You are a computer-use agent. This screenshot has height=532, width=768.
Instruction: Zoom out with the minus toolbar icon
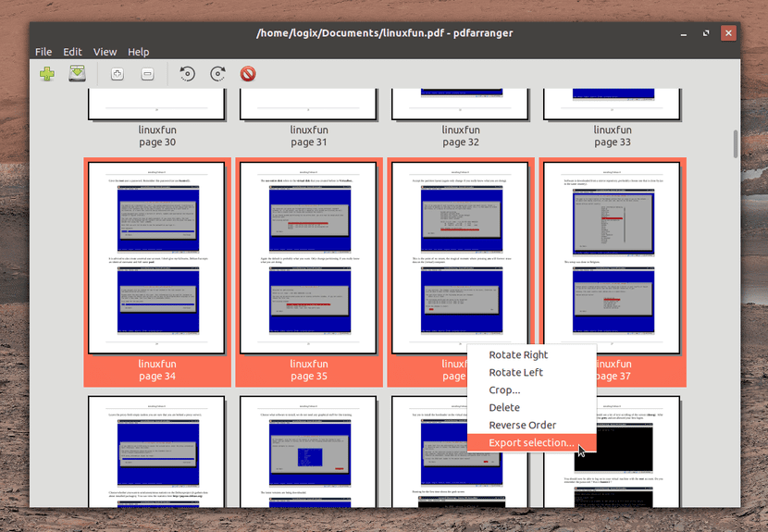click(147, 74)
